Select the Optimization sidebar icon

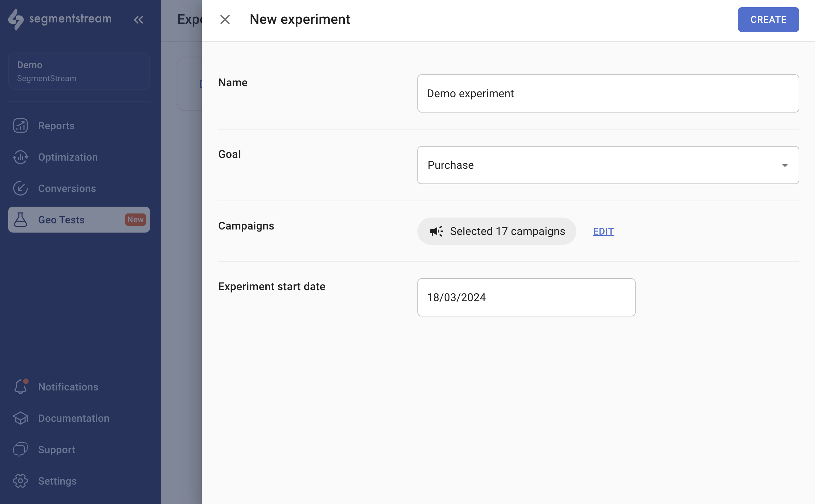click(x=20, y=157)
